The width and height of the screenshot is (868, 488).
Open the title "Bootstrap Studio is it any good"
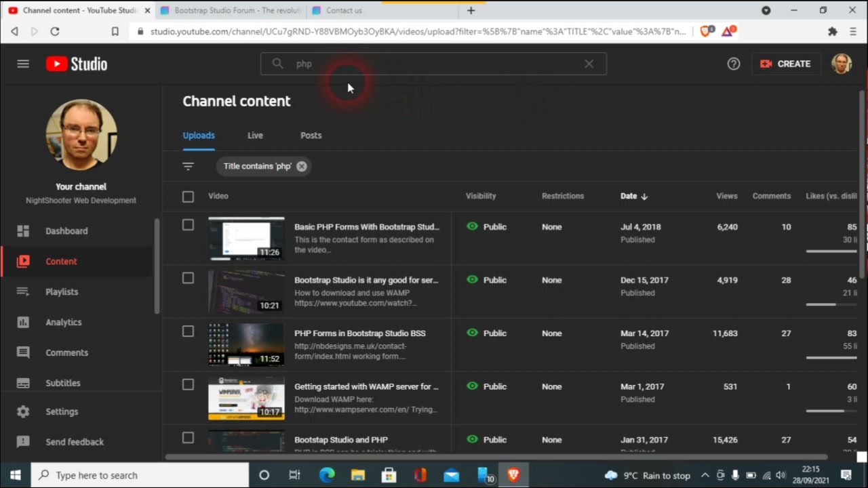[366, 280]
